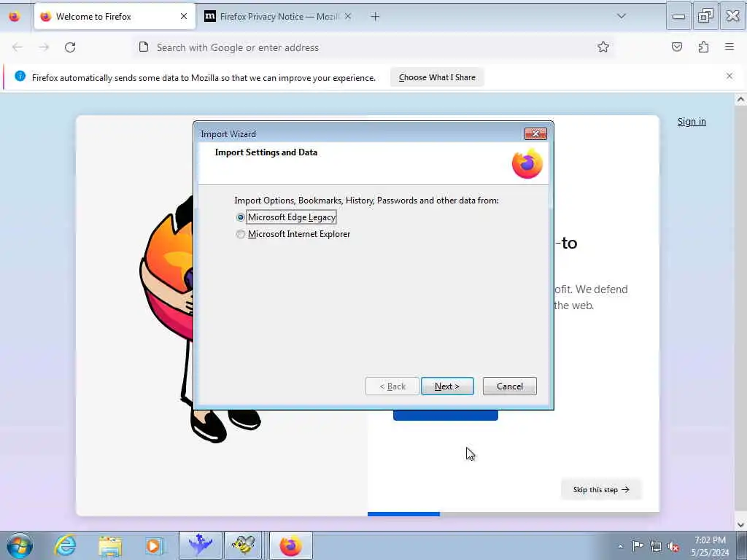Dismiss the data sharing notification bar

coord(729,76)
